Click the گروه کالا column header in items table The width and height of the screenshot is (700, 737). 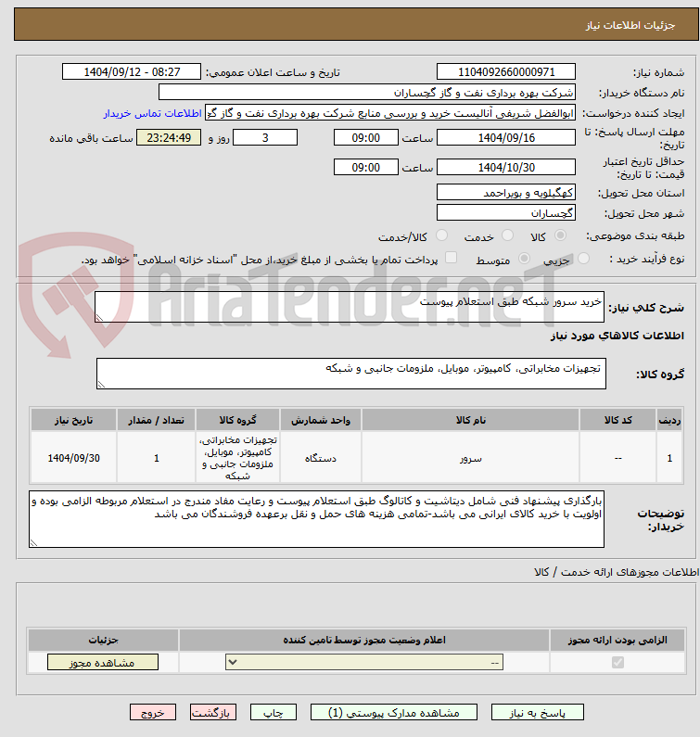tap(238, 420)
